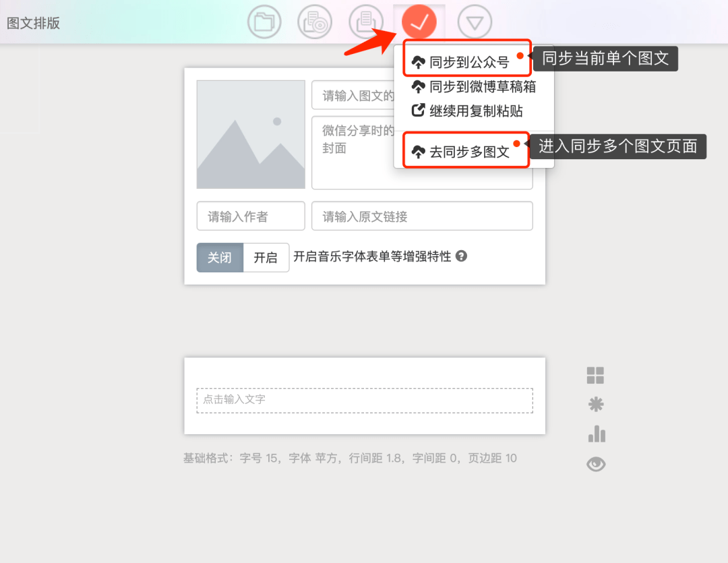728x563 pixels.
Task: Click cloud icon beside 去同步多图文
Action: coord(419,152)
